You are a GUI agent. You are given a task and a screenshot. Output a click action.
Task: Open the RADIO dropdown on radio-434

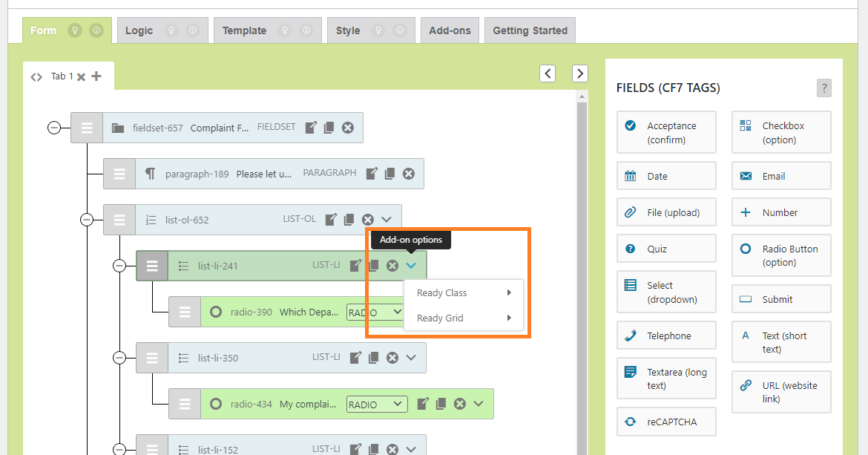(377, 405)
